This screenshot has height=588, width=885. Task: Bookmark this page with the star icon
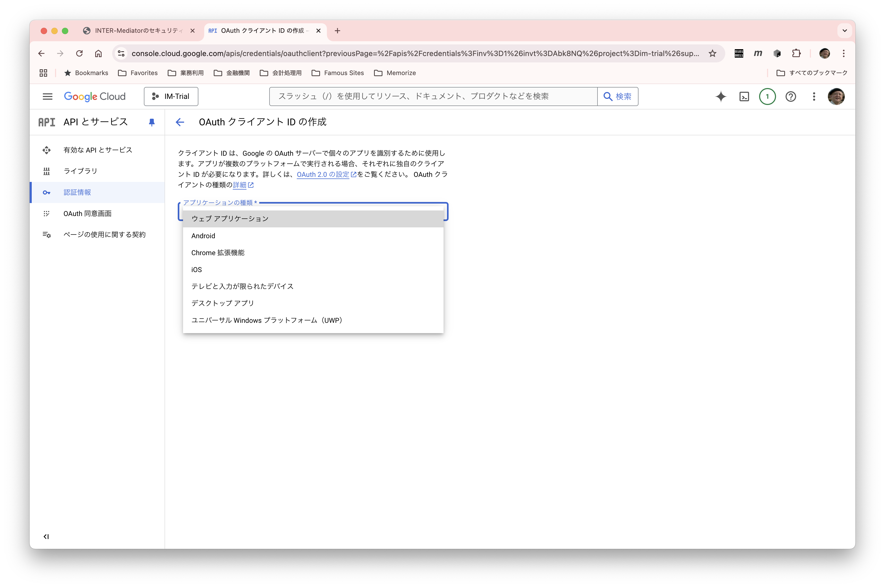713,53
